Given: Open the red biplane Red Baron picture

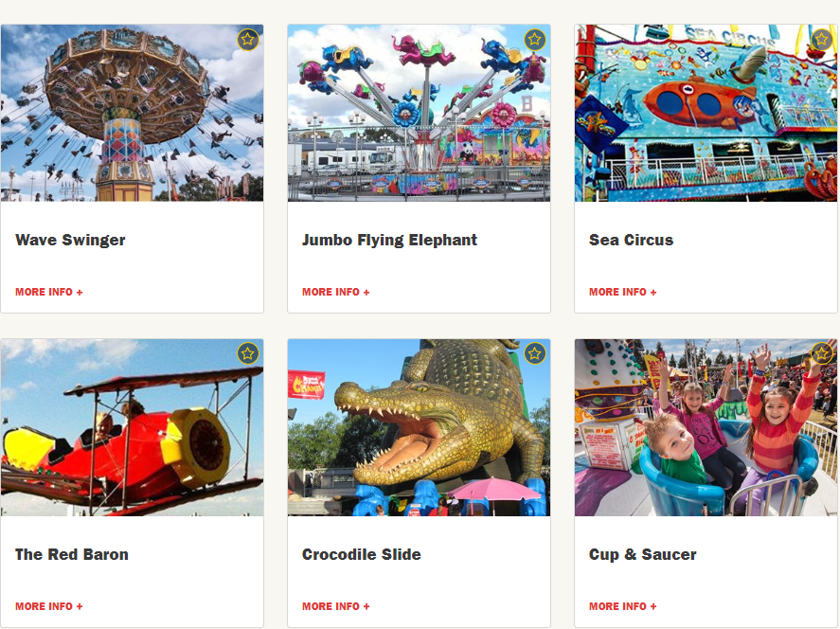Looking at the screenshot, I should (x=133, y=427).
